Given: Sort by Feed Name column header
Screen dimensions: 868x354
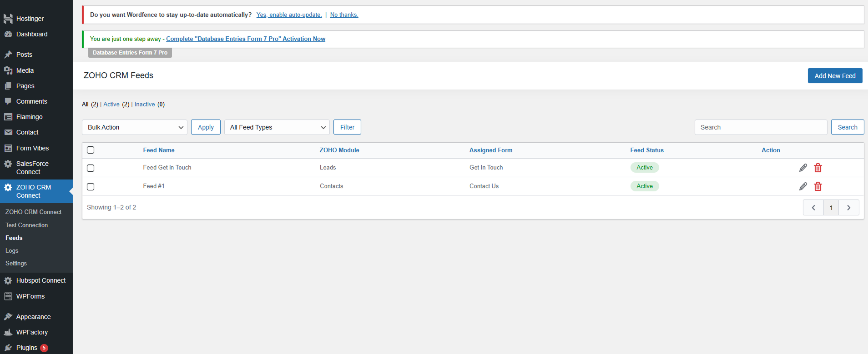Looking at the screenshot, I should (159, 150).
